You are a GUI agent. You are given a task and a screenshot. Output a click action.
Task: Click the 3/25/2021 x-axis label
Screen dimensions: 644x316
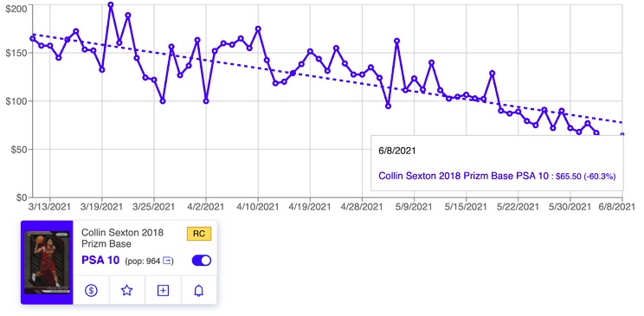coord(154,206)
